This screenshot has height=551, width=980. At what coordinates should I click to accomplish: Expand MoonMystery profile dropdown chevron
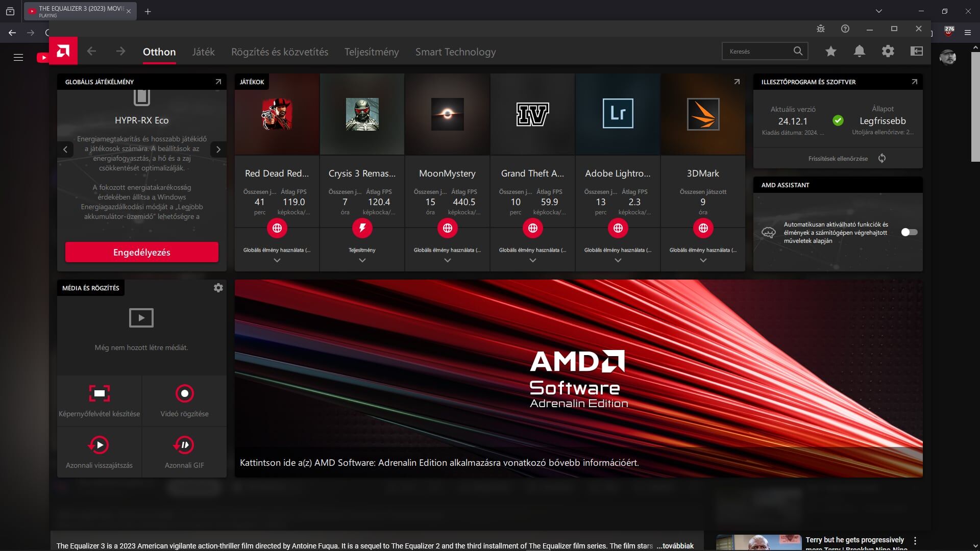448,260
